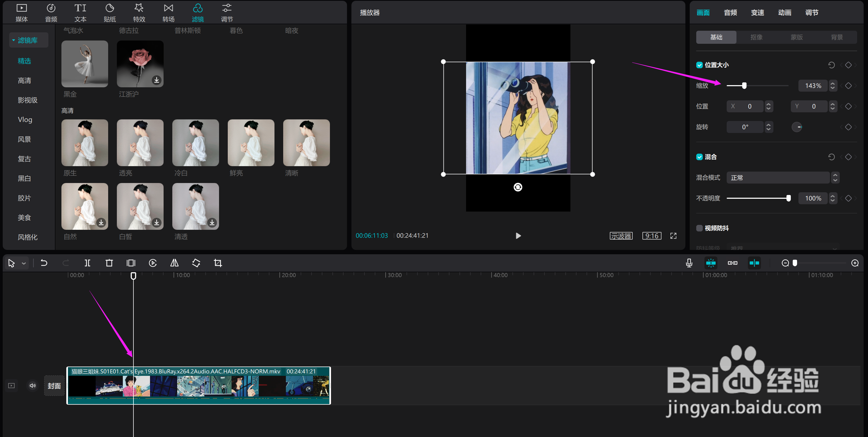Open the 音频 audio library panel
868x437 pixels.
(x=51, y=13)
